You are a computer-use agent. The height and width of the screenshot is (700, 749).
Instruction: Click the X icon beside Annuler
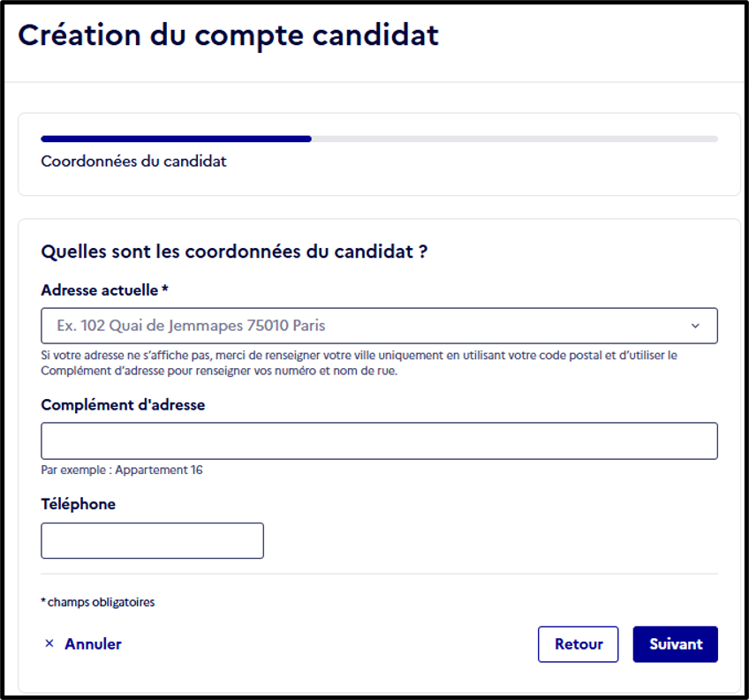(x=49, y=644)
